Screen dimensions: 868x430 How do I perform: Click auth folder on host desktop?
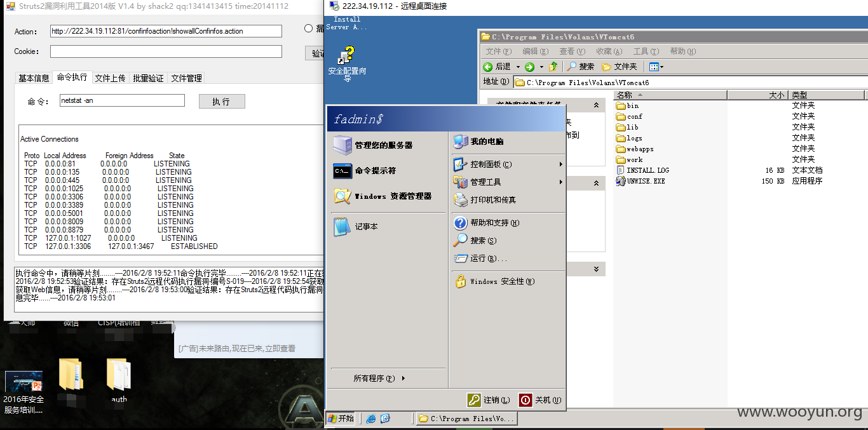click(119, 381)
